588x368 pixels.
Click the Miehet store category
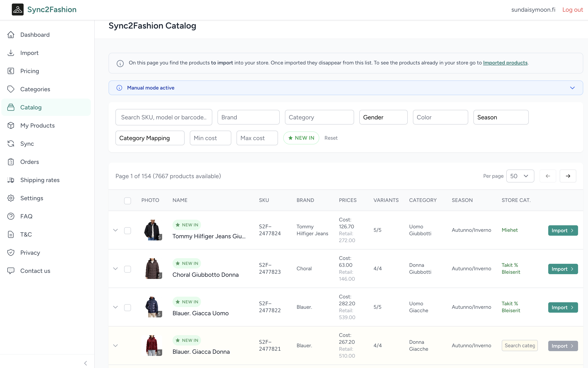510,230
